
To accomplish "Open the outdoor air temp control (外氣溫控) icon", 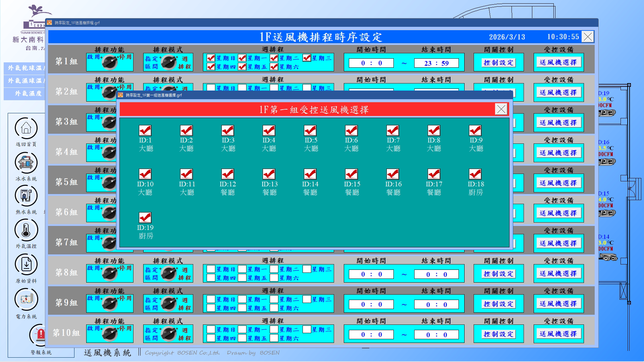I will (26, 230).
